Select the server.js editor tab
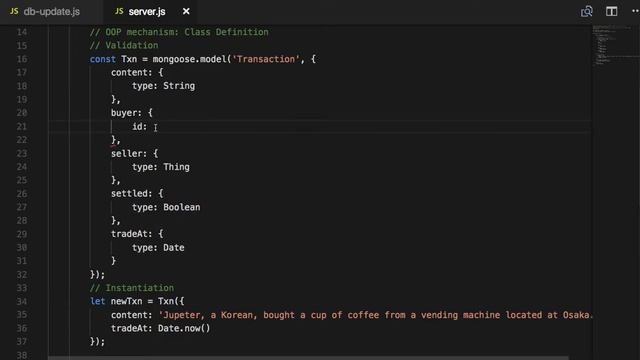The image size is (640, 360). point(147,11)
